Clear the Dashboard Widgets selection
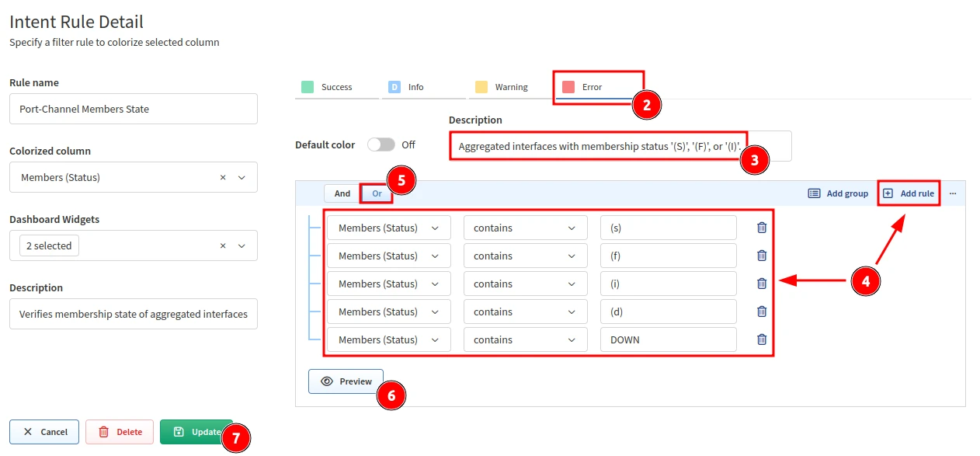Viewport: 980px width, 456px height. 223,246
